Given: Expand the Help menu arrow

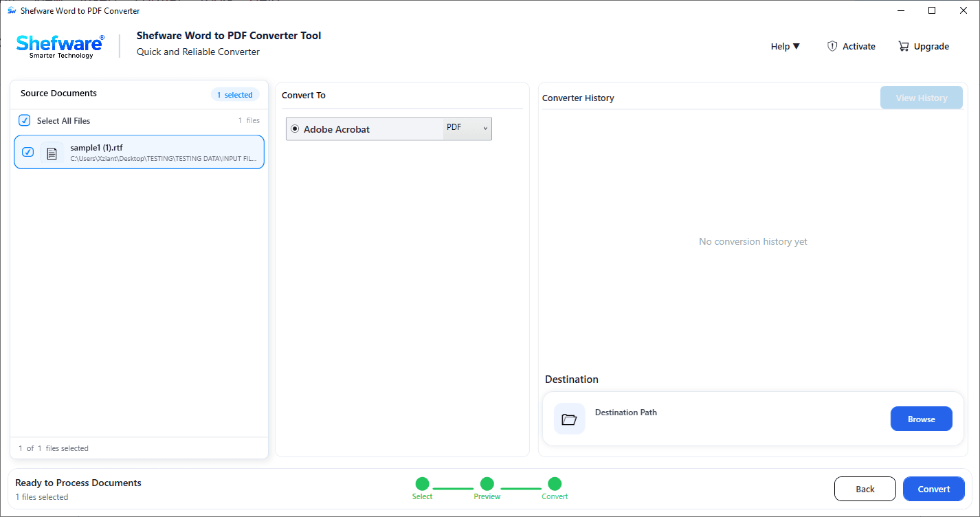Looking at the screenshot, I should [797, 46].
